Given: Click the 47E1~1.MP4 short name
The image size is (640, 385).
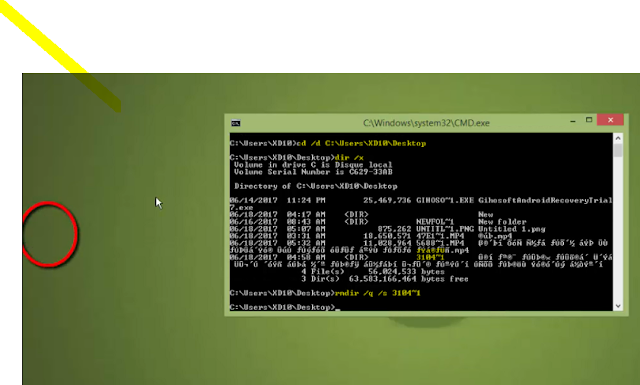Looking at the screenshot, I should tap(440, 236).
